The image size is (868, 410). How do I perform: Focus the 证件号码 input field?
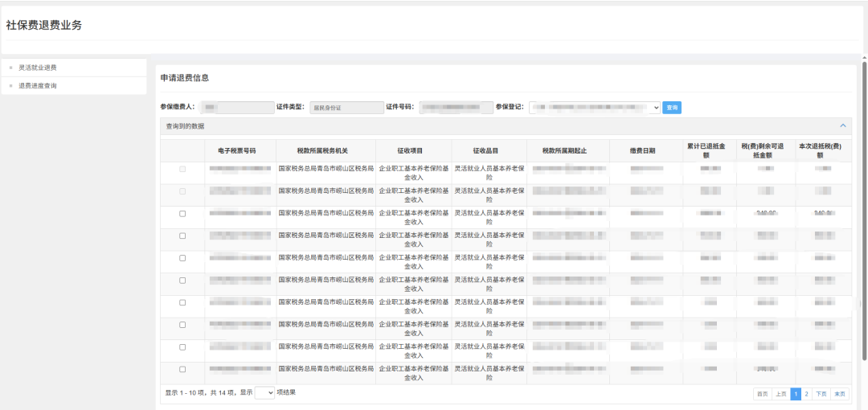point(456,108)
